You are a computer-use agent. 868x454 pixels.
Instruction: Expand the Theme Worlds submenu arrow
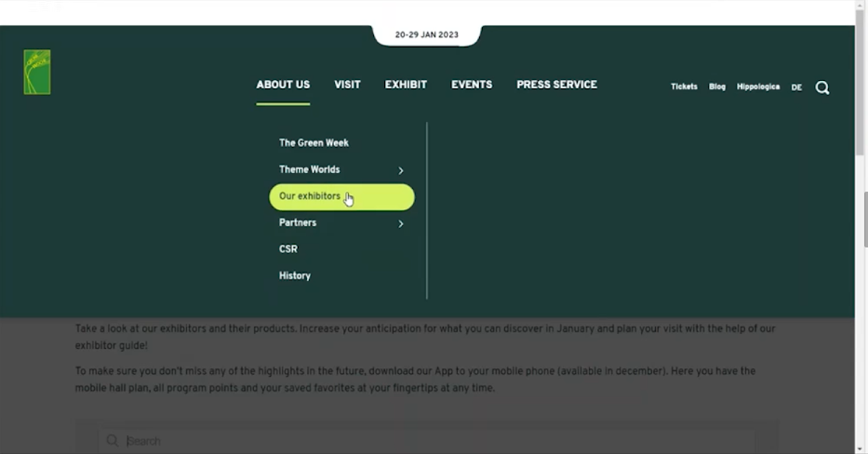tap(401, 170)
